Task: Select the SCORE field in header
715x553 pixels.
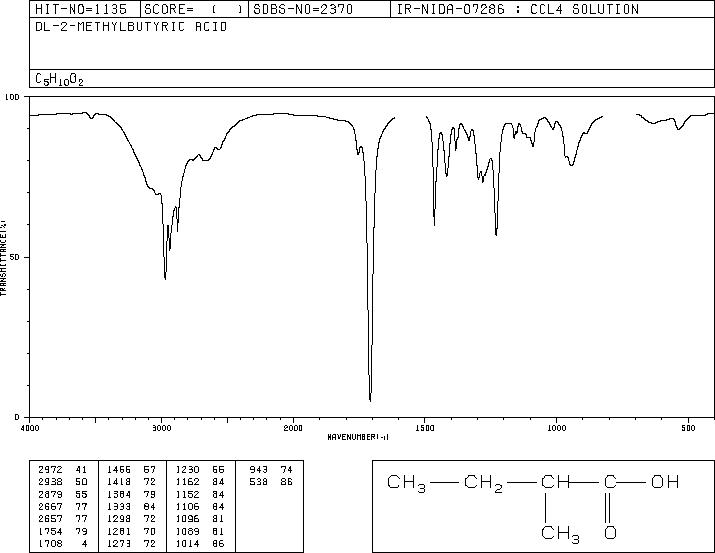Action: tap(194, 9)
